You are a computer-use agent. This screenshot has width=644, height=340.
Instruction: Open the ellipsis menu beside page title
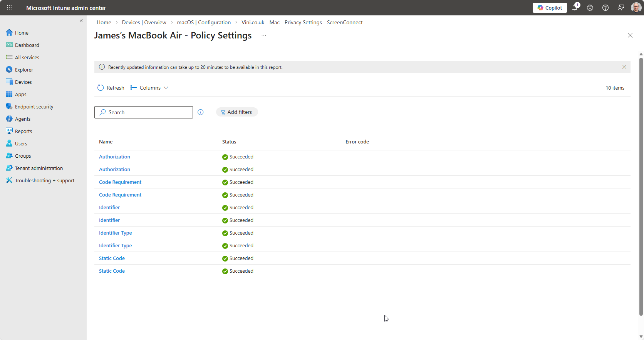264,35
